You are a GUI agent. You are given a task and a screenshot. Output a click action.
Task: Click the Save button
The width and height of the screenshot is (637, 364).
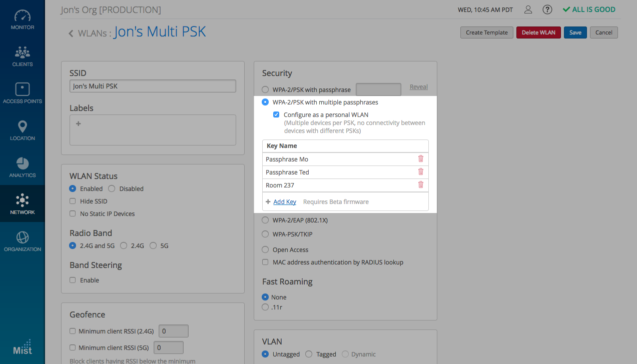point(575,32)
